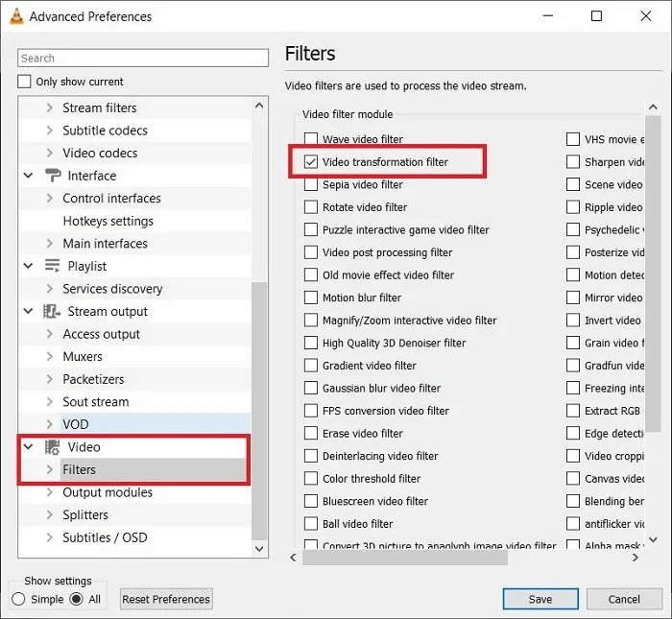Maximize the Advanced Preferences window
The width and height of the screenshot is (672, 619).
point(596,16)
